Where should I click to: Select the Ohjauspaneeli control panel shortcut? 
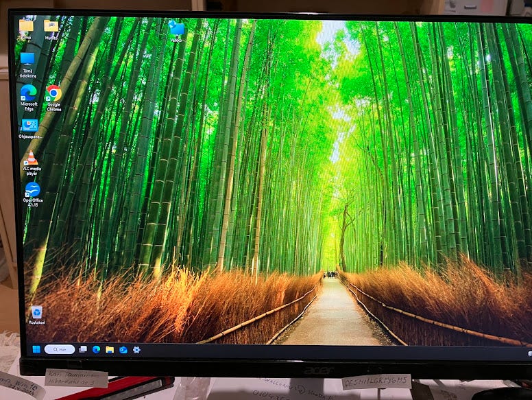click(30, 129)
